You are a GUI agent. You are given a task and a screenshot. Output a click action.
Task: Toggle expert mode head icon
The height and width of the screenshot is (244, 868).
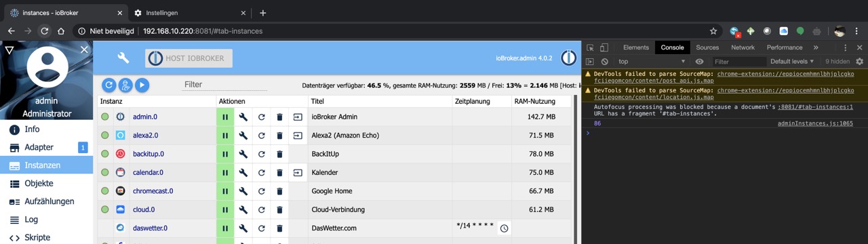coord(125,85)
